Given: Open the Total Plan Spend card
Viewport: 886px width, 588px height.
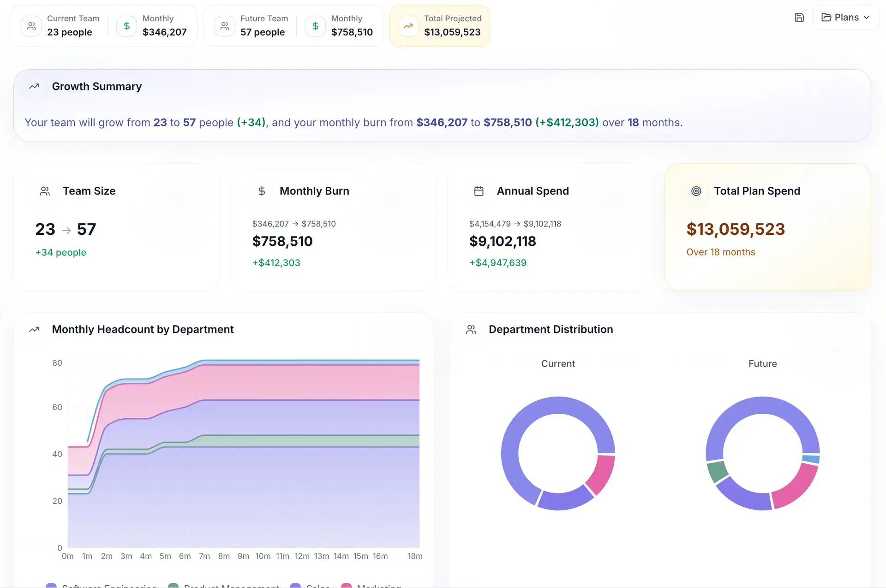Looking at the screenshot, I should pyautogui.click(x=767, y=227).
